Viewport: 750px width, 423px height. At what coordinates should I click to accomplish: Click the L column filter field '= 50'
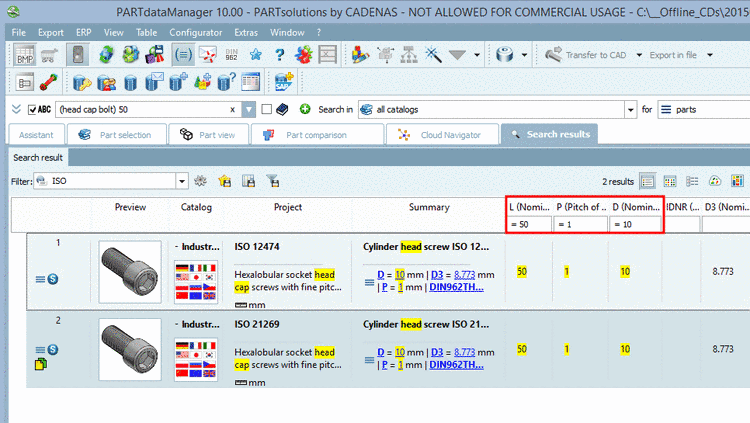click(529, 224)
